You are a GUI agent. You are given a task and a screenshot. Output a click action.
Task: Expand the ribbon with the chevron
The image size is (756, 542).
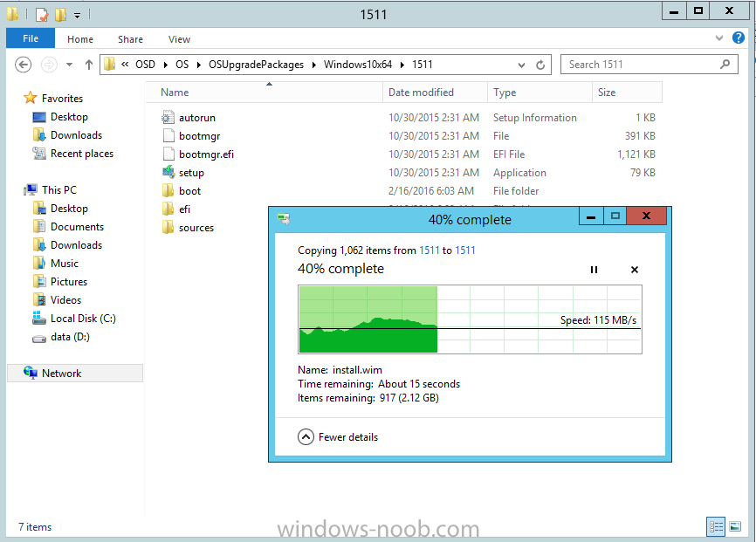[719, 38]
